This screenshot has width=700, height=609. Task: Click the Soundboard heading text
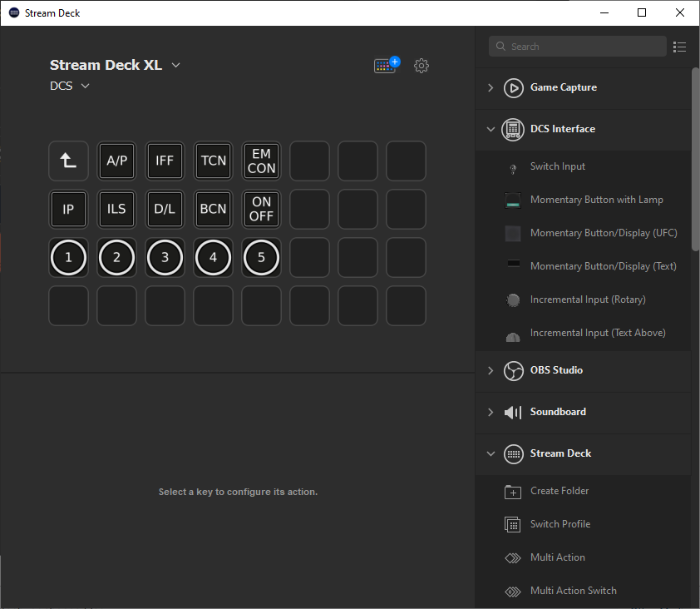pos(558,412)
